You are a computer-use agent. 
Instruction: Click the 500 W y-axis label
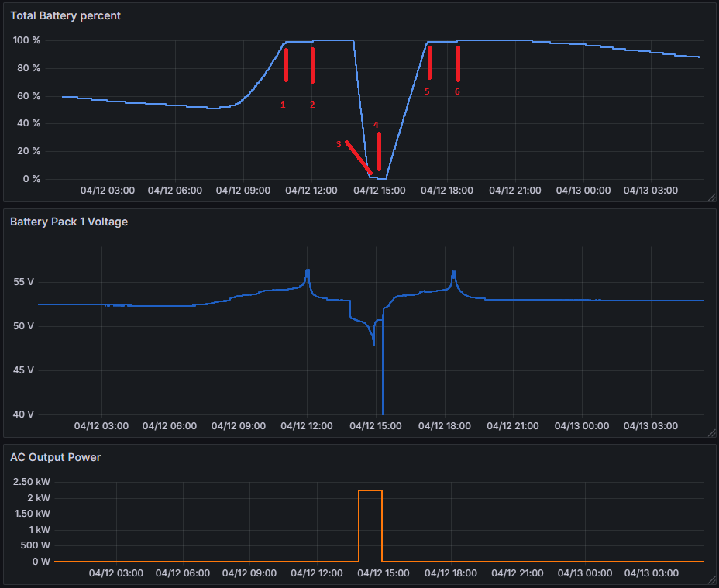pyautogui.click(x=36, y=545)
